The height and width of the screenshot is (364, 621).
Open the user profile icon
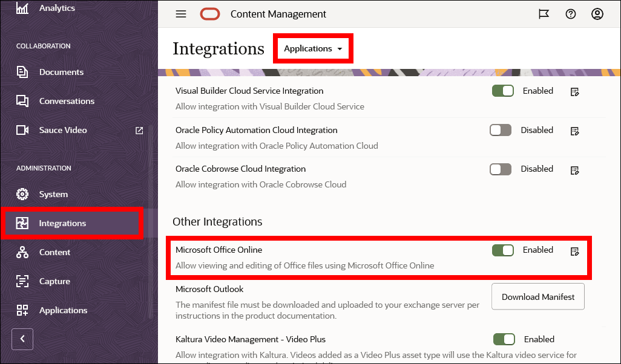click(597, 15)
